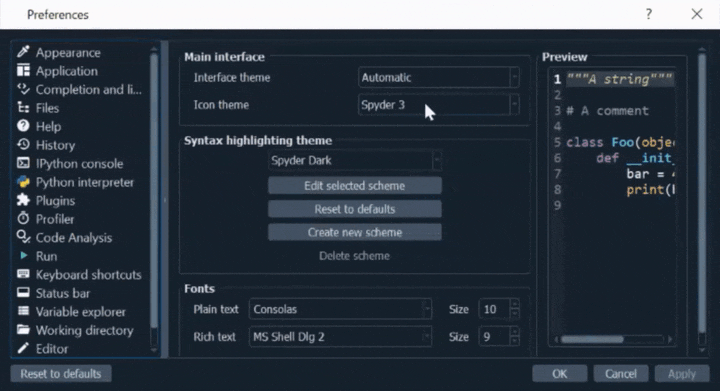
Task: Open the Interface theme dropdown
Action: tap(439, 78)
